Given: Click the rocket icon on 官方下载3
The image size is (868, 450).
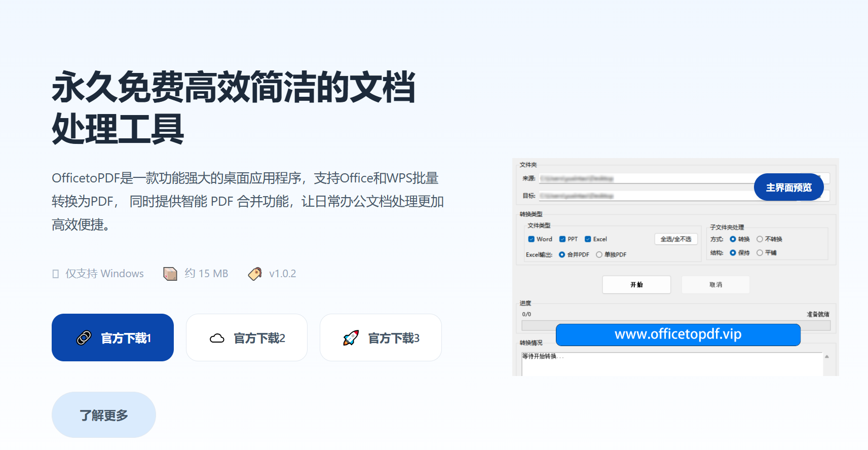Looking at the screenshot, I should point(351,338).
